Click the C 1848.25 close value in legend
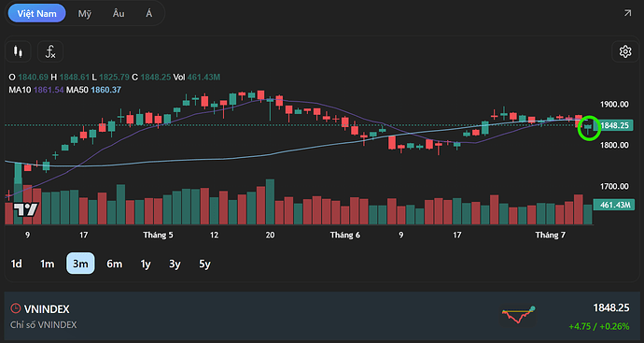Screen dimensions: 644x343 (x=151, y=77)
